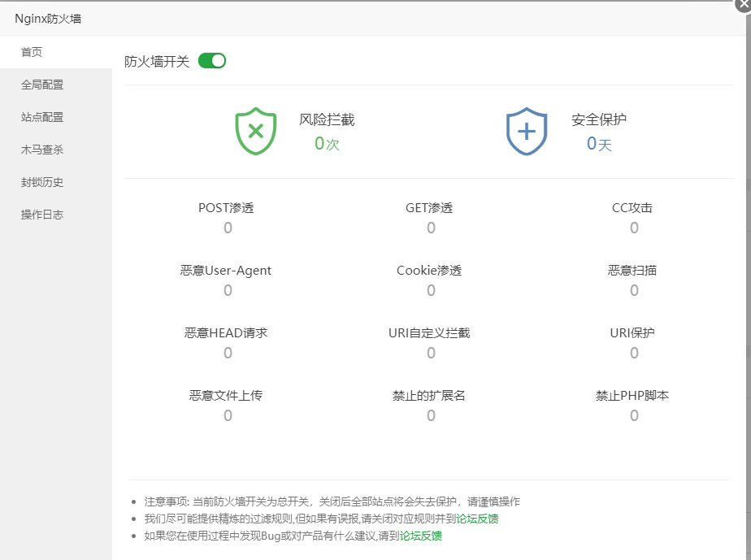This screenshot has width=751, height=560.
Task: Click the count under 禁止PHP脚本
Action: point(634,415)
